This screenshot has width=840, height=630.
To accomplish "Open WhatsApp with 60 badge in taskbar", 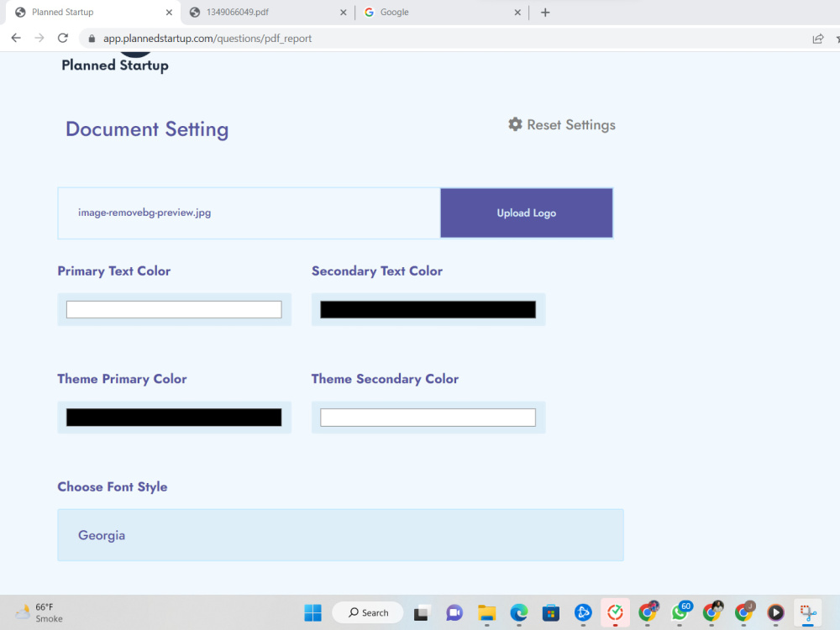I will pyautogui.click(x=680, y=612).
